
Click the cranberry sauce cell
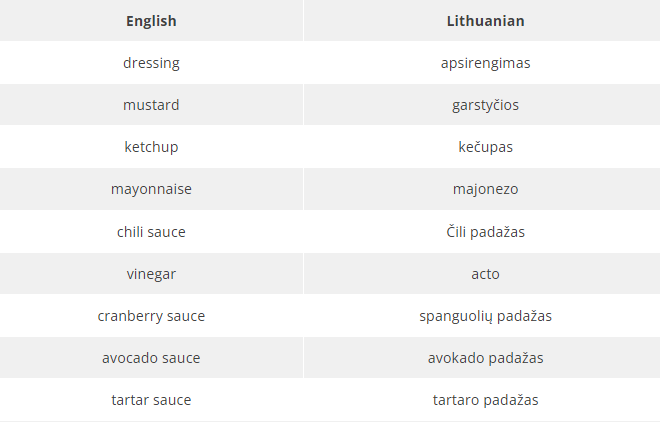pyautogui.click(x=151, y=316)
